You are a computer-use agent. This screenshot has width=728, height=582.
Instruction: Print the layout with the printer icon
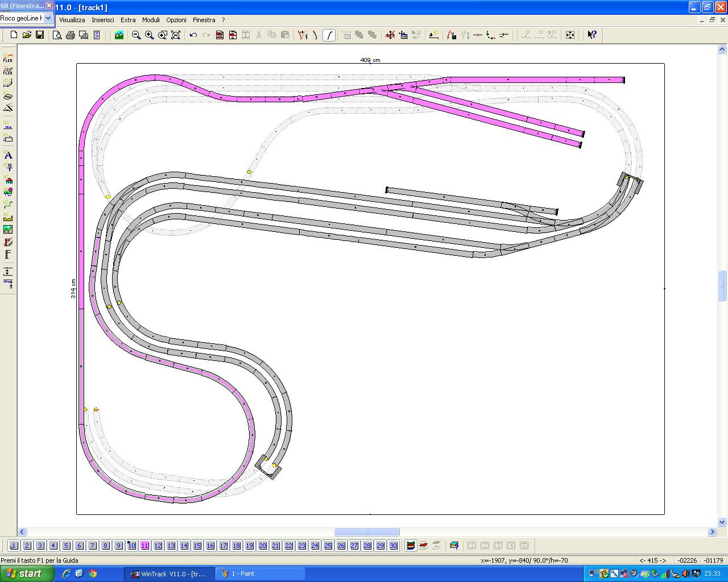click(x=71, y=35)
